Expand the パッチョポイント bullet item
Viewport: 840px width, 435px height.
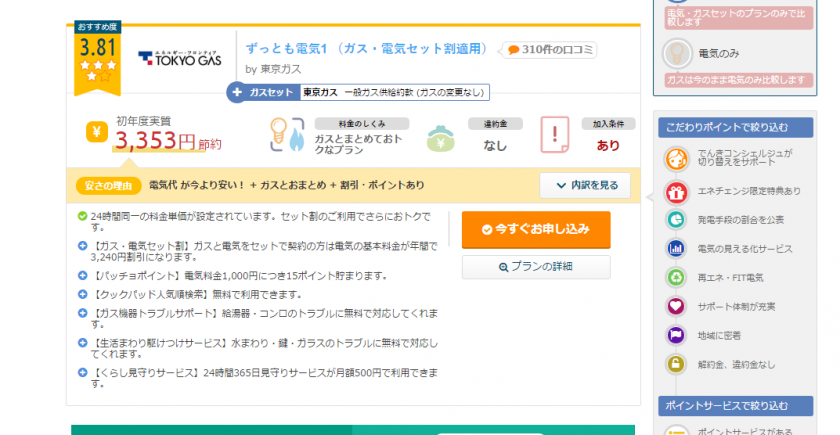point(82,275)
